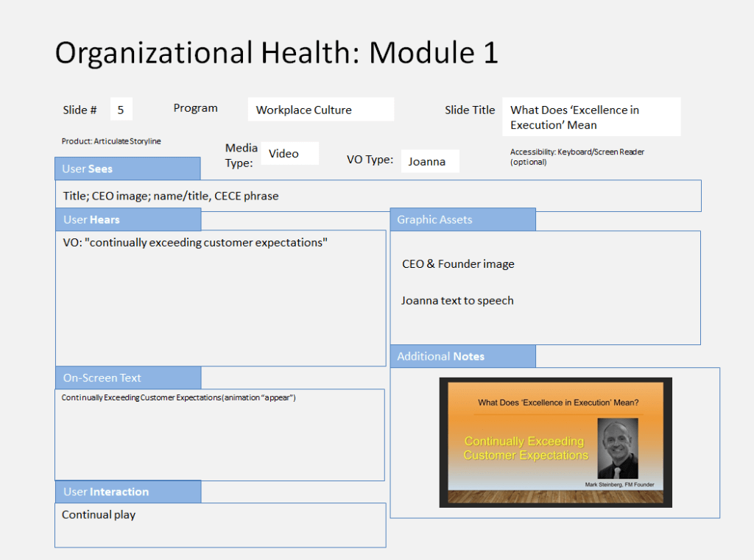
Task: Click the VO Type field showing Joanna
Action: pos(430,161)
